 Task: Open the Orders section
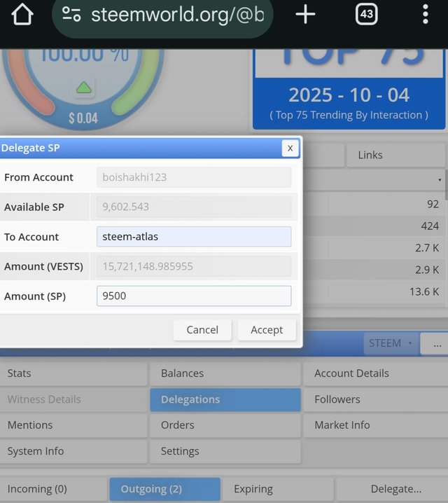225,425
